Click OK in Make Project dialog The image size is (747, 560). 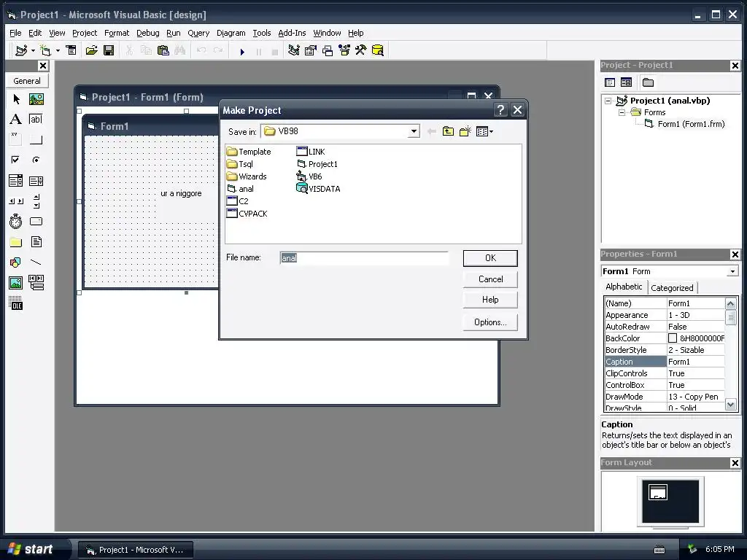point(490,258)
